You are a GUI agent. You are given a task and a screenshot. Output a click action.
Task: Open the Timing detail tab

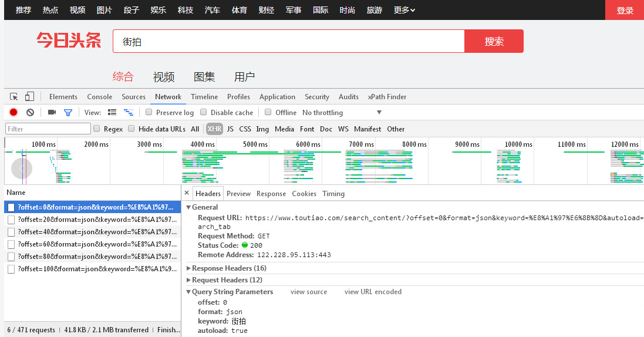click(x=333, y=194)
